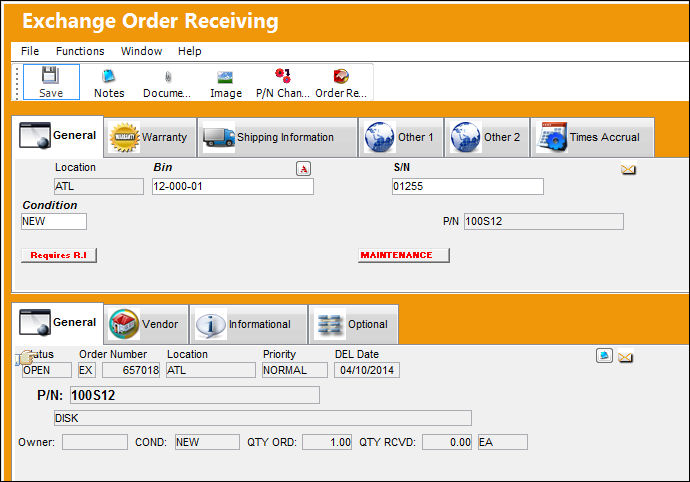Image resolution: width=690 pixels, height=482 pixels.
Task: Click the Bin label text
Action: pyautogui.click(x=163, y=168)
